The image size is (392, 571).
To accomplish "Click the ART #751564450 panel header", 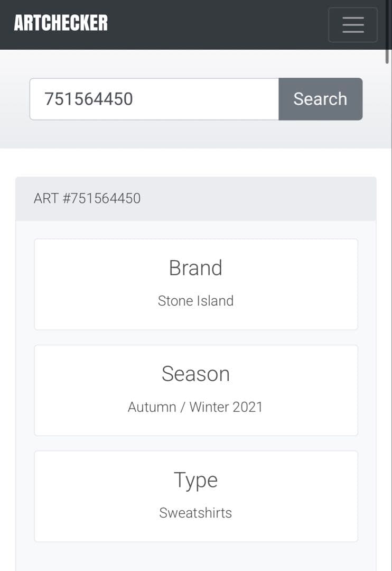I will (195, 199).
